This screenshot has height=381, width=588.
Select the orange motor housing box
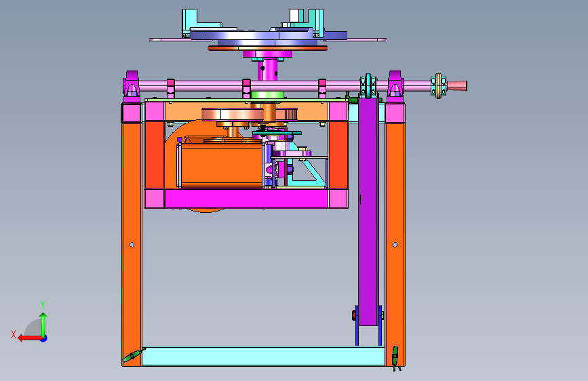(222, 165)
